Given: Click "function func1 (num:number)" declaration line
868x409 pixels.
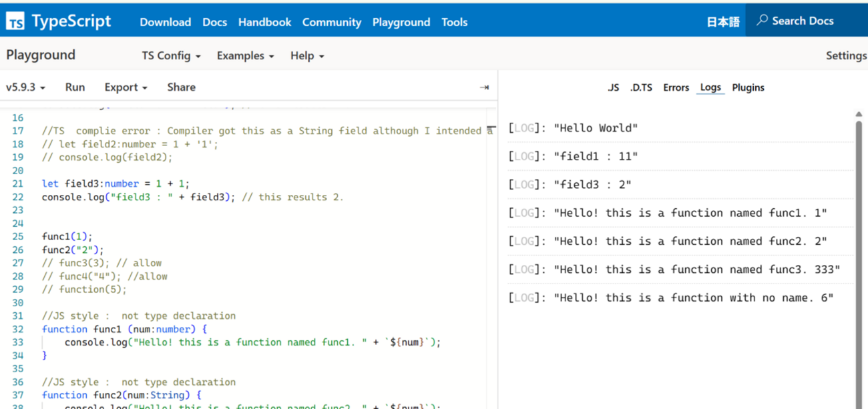Looking at the screenshot, I should 125,329.
